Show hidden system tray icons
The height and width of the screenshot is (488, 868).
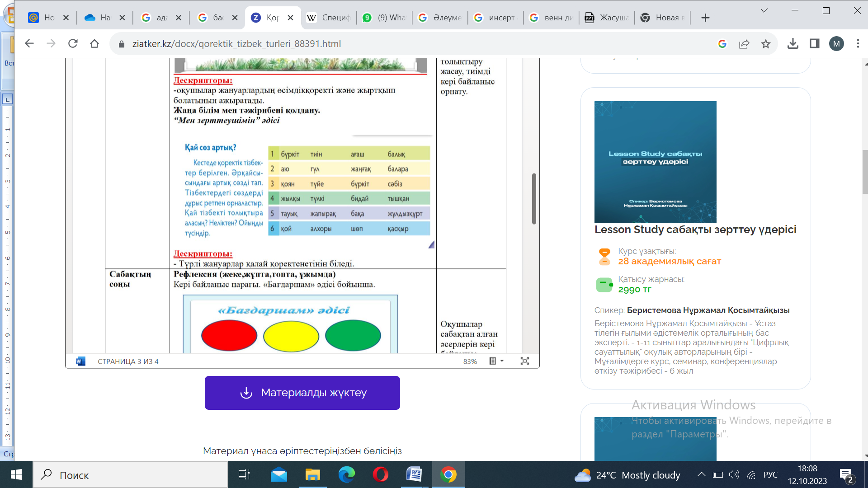701,475
